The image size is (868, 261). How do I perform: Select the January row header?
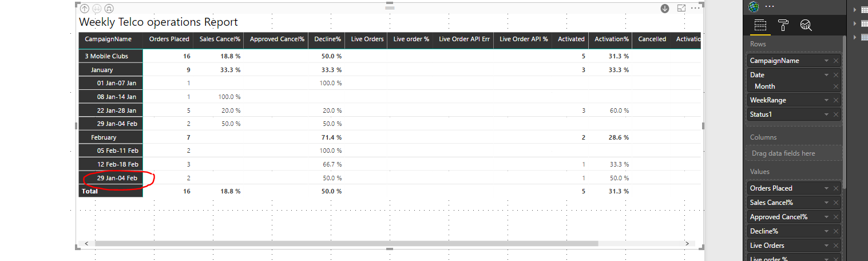coord(110,70)
